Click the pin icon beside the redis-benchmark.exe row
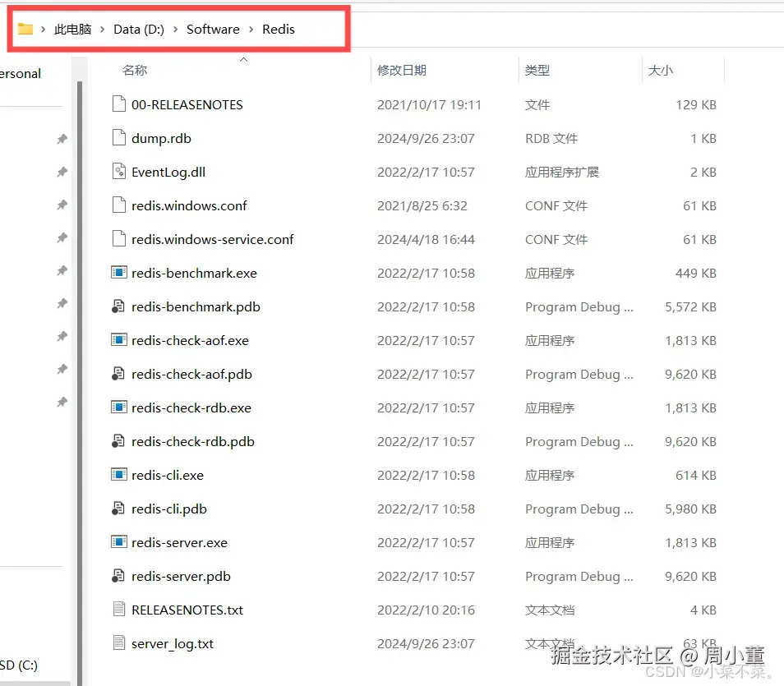784x686 pixels. pyautogui.click(x=62, y=270)
